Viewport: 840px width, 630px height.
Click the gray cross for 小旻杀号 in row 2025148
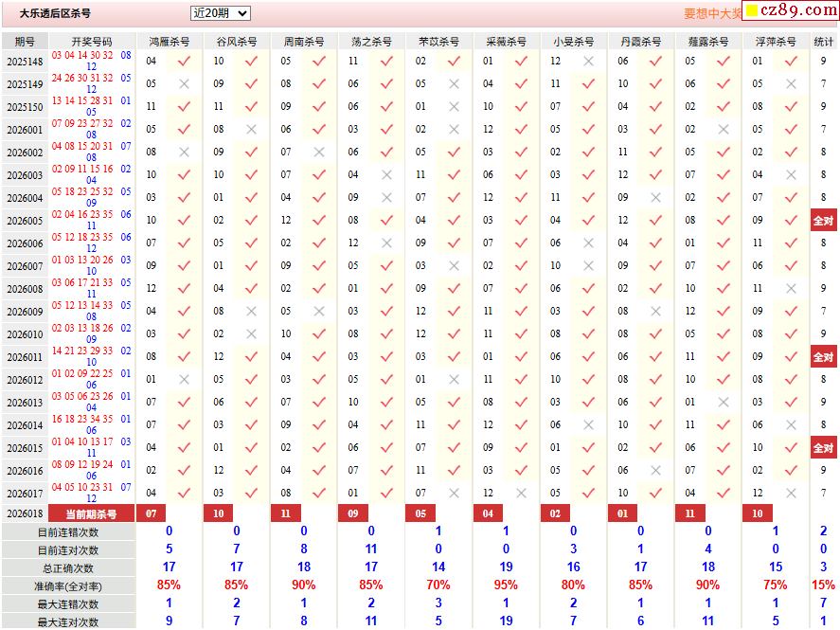tap(588, 61)
